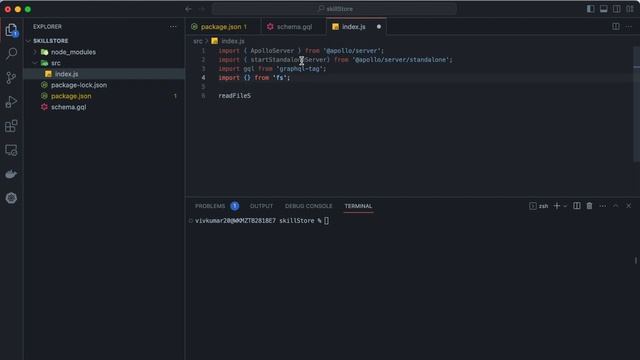Viewport: 640px width, 360px height.
Task: Open terminal panel more actions ellipsis
Action: pyautogui.click(x=602, y=206)
